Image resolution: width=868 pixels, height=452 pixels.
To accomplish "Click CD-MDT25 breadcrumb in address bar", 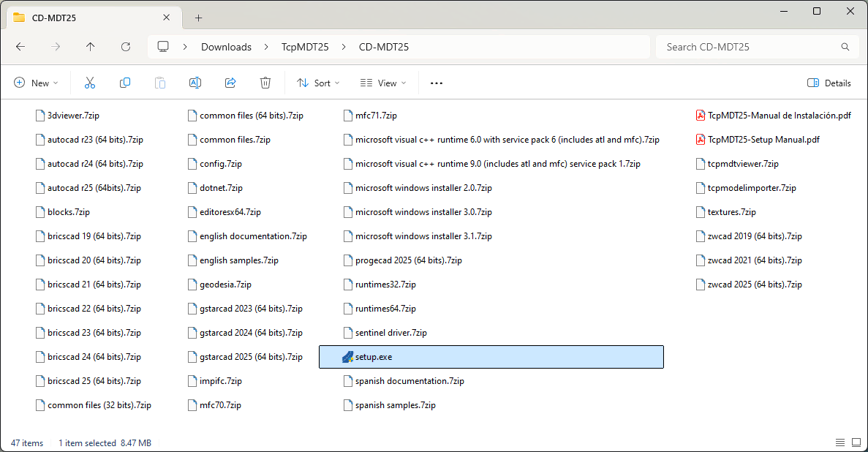I will click(384, 47).
